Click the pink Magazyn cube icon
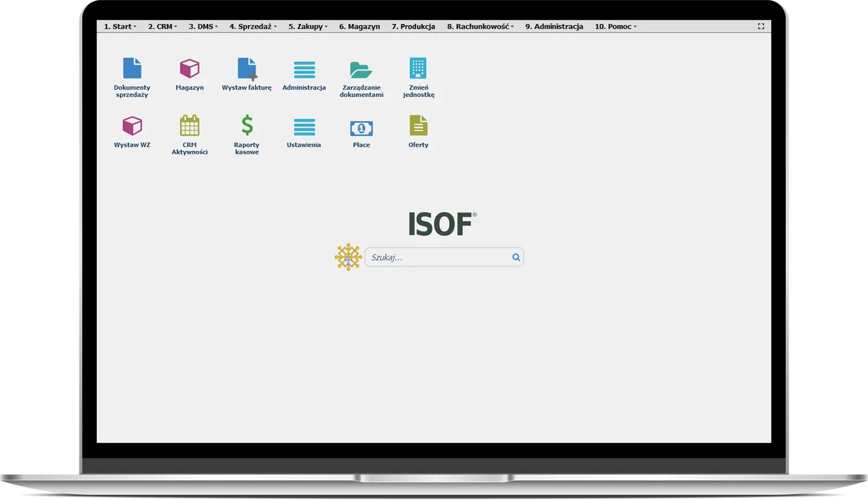 (189, 69)
